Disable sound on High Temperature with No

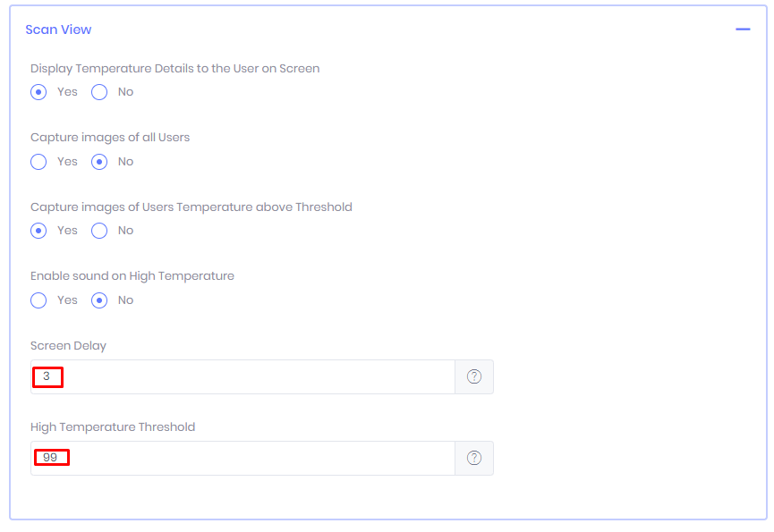click(x=99, y=300)
